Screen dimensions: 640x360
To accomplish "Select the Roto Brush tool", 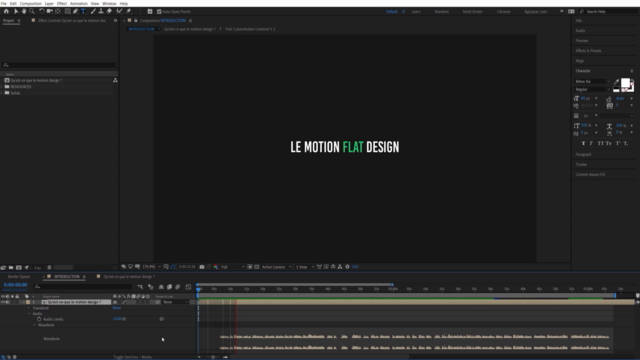I will [x=119, y=11].
